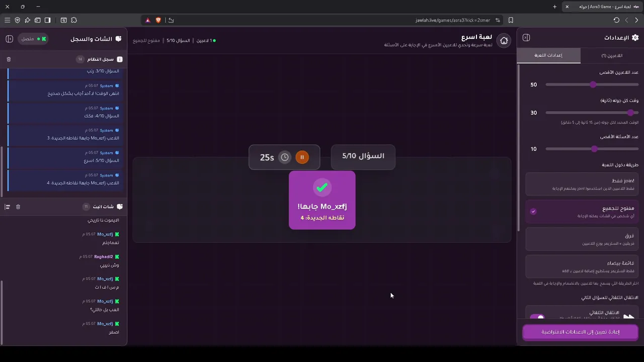Adjust the عدد اللاعبين الأقصى slider
Image resolution: width=644 pixels, height=362 pixels.
[x=592, y=84]
